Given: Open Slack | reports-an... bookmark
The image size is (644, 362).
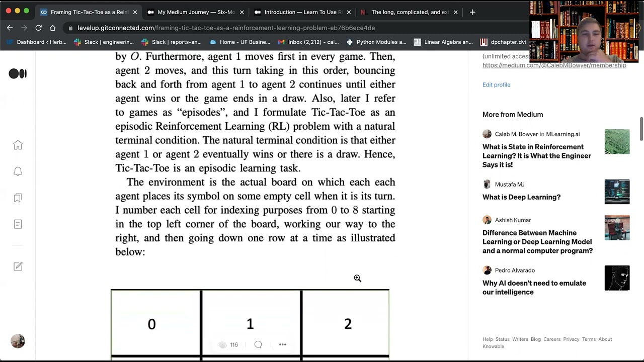Looking at the screenshot, I should click(171, 42).
